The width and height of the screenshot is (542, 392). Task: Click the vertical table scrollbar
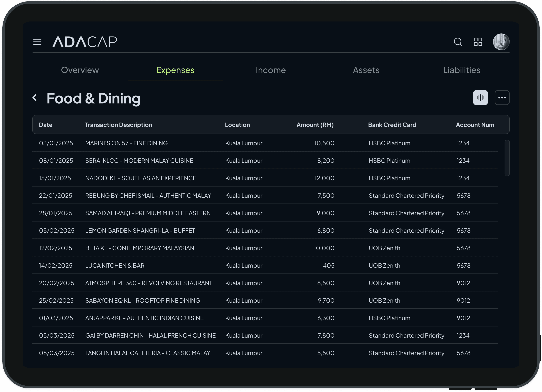click(507, 158)
